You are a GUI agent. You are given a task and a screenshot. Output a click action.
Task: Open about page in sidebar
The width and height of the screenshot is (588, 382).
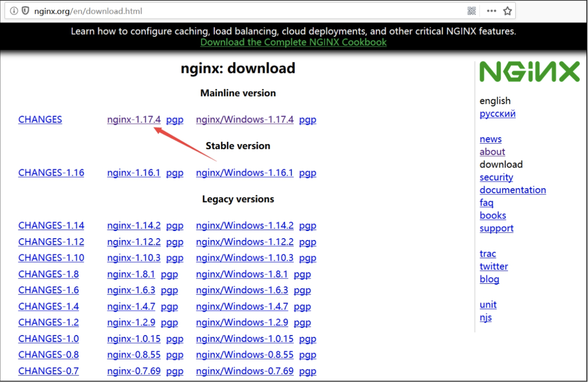click(492, 152)
